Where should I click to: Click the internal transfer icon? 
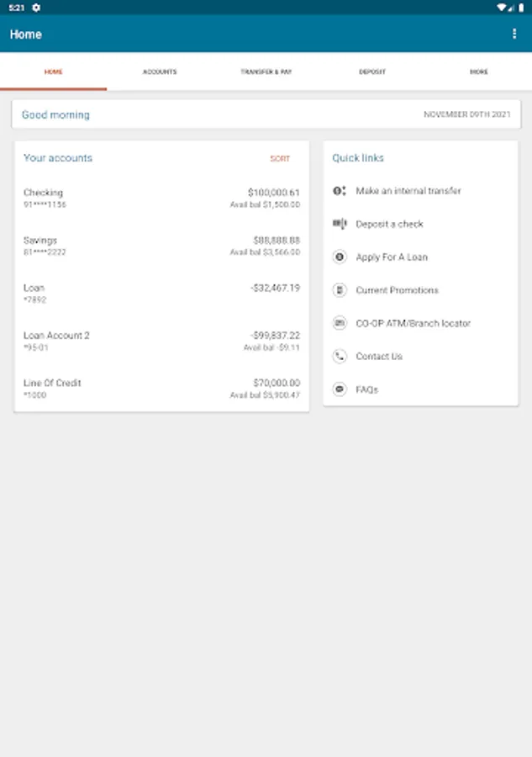[340, 191]
